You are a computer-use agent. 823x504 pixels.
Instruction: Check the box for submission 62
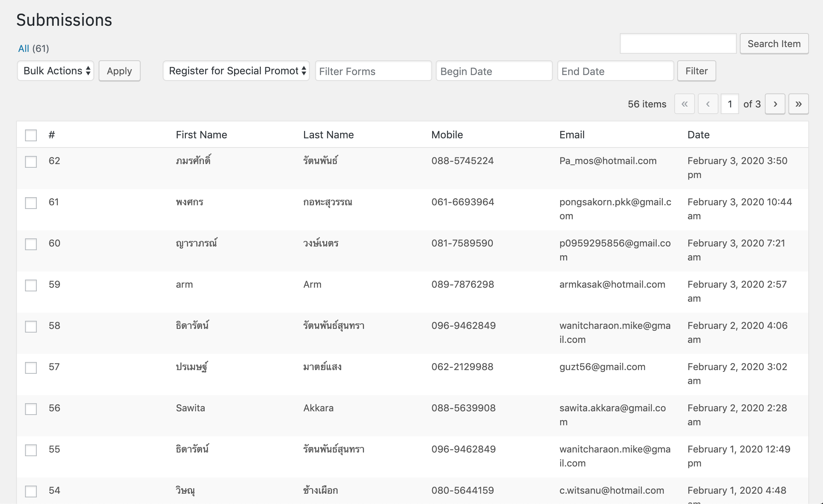(x=31, y=162)
